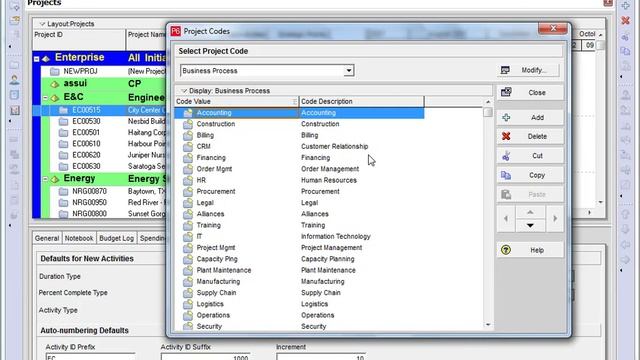Image resolution: width=640 pixels, height=360 pixels.
Task: Select the IT code row icon
Action: pos(188,236)
